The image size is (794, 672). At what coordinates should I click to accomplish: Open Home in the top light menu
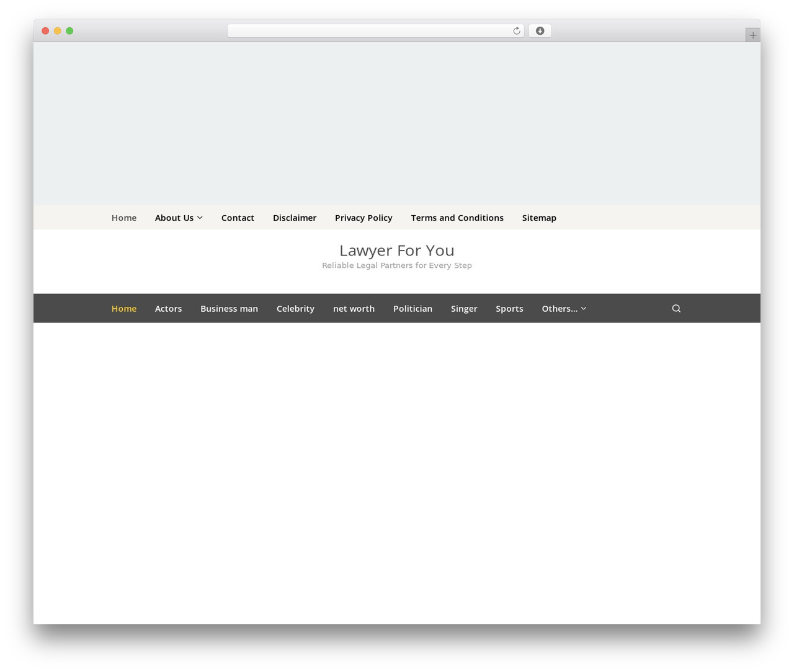pos(124,218)
